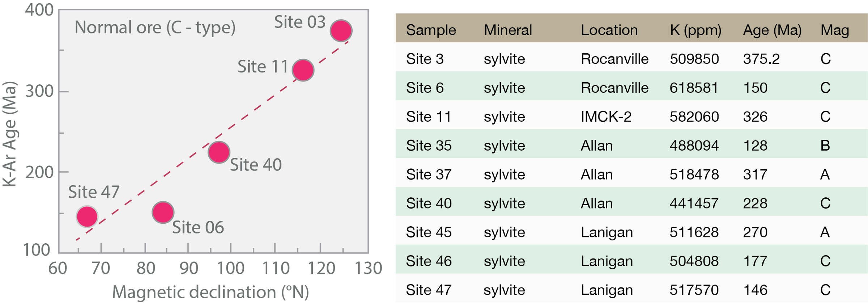This screenshot has width=868, height=303.
Task: Select the Age cell reading 375.2
Action: [x=761, y=59]
